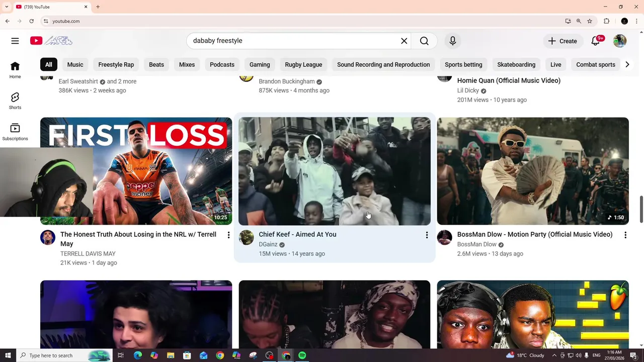Open options for Terrell May video
The image size is (644, 362).
click(228, 235)
